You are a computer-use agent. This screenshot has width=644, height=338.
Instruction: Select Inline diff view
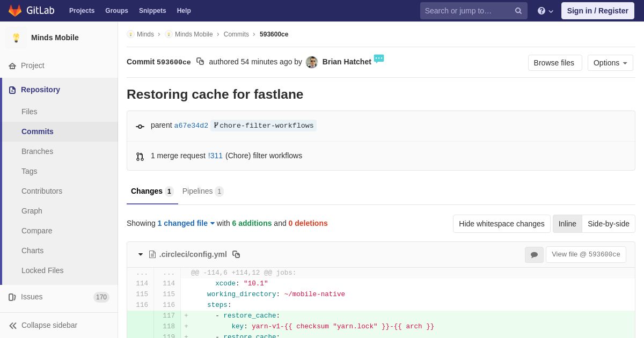coord(567,224)
